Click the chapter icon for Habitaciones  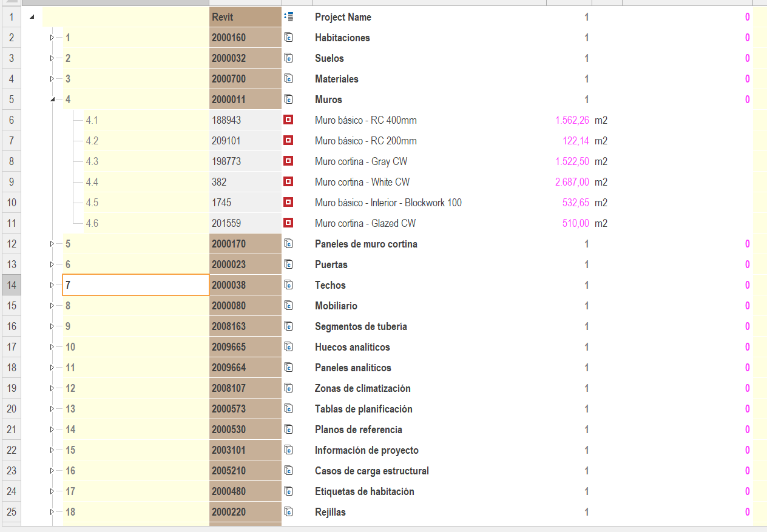288,38
